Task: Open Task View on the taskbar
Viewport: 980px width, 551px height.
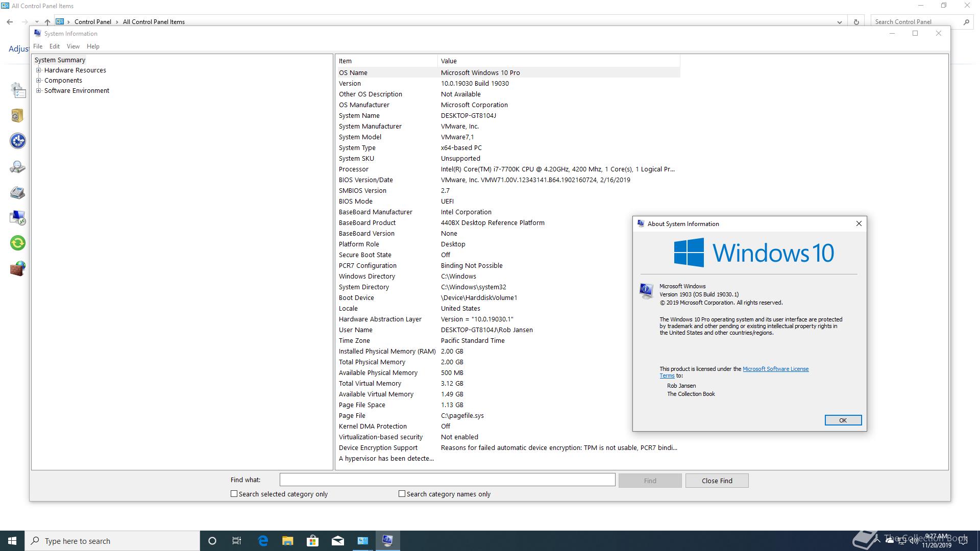Action: (x=237, y=541)
